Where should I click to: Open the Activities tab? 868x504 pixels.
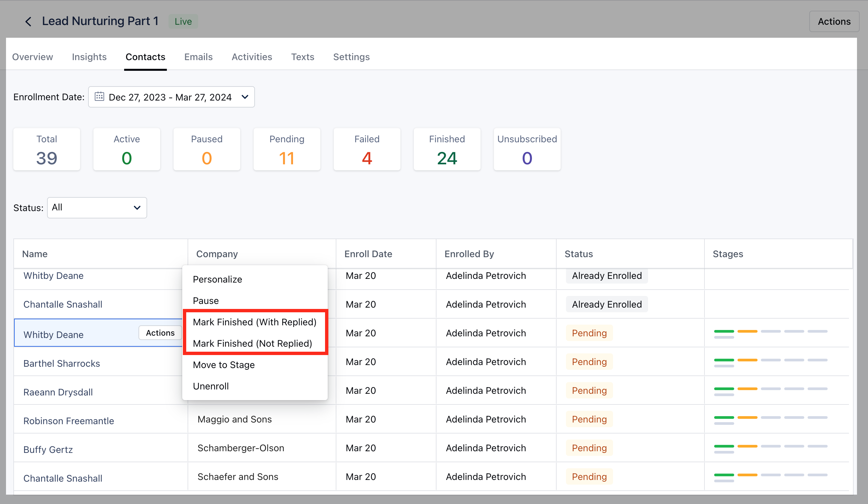[252, 57]
